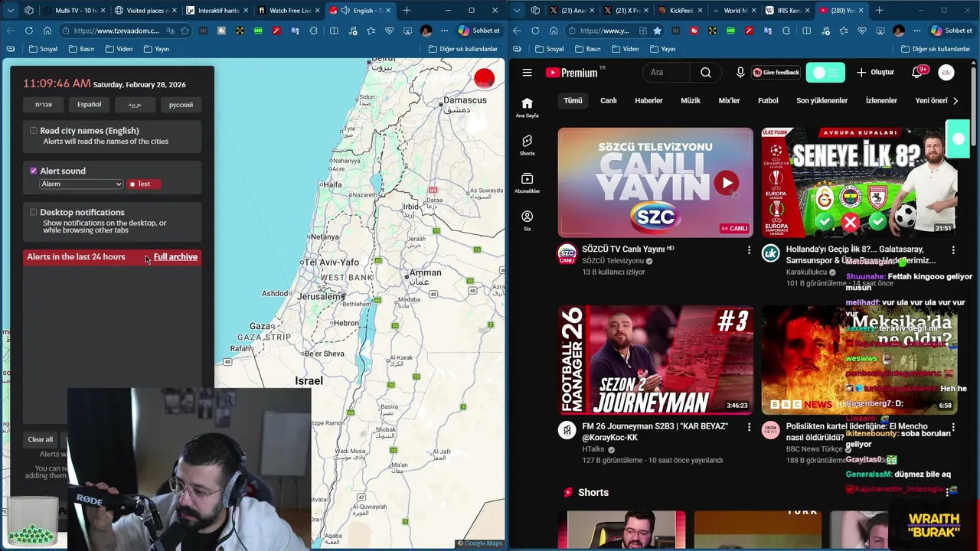Click Give feedback on YouTube
The height and width of the screenshot is (551, 980).
776,73
